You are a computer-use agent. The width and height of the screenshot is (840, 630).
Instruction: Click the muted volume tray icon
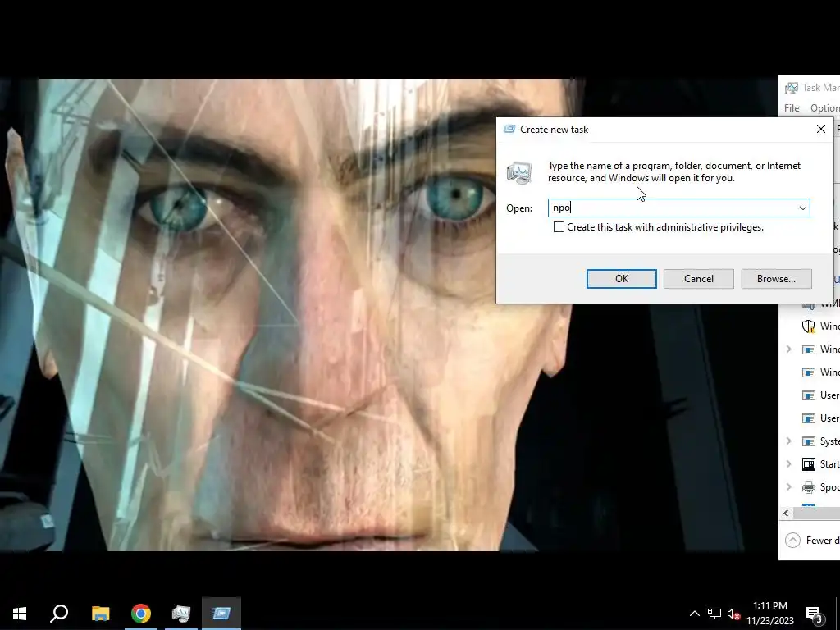[734, 614]
